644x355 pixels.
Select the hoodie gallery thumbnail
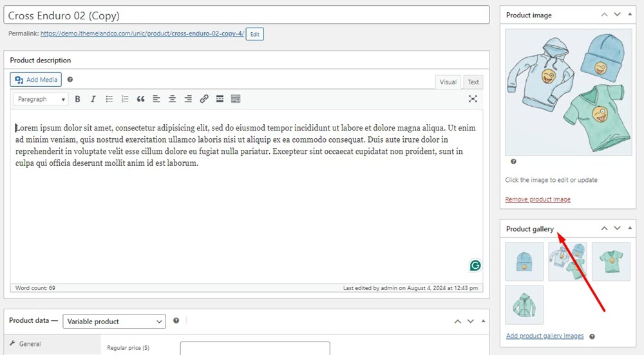click(524, 305)
